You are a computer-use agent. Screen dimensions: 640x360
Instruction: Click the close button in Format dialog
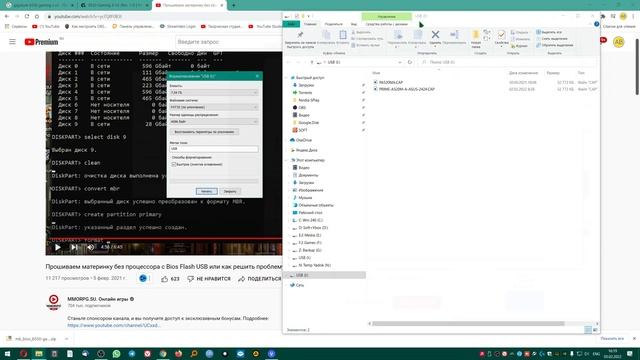tap(230, 191)
